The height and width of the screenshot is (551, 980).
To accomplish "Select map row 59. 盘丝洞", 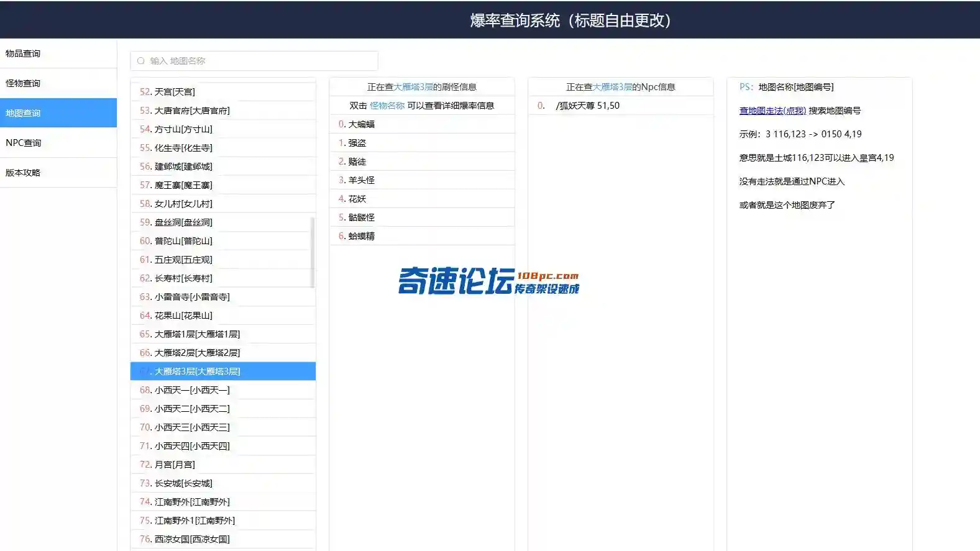I will click(x=223, y=222).
